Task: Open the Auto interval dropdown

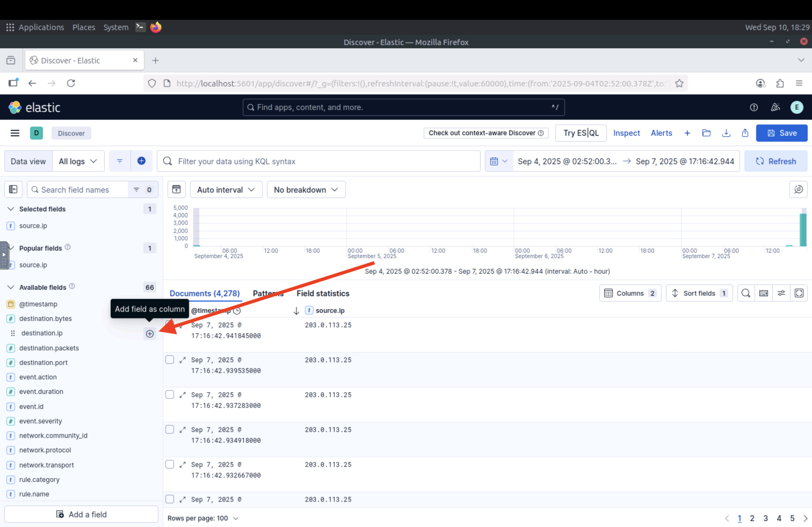Action: point(226,189)
